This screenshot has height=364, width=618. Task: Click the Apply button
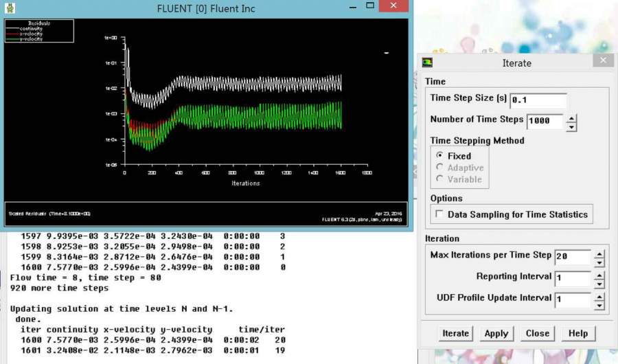pyautogui.click(x=496, y=333)
